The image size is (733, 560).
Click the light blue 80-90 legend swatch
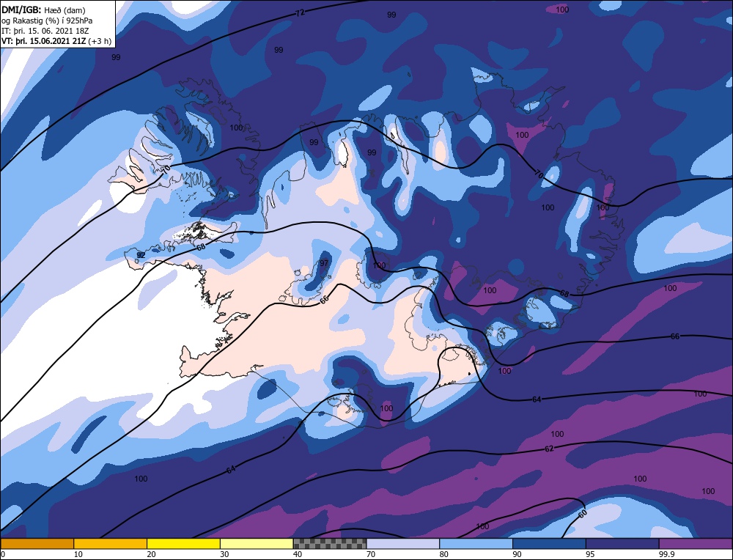[x=476, y=543]
